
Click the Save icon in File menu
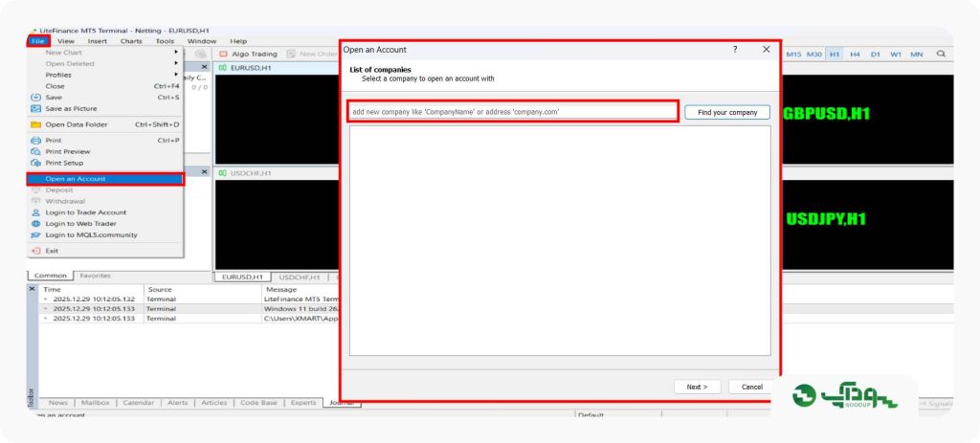(x=35, y=98)
